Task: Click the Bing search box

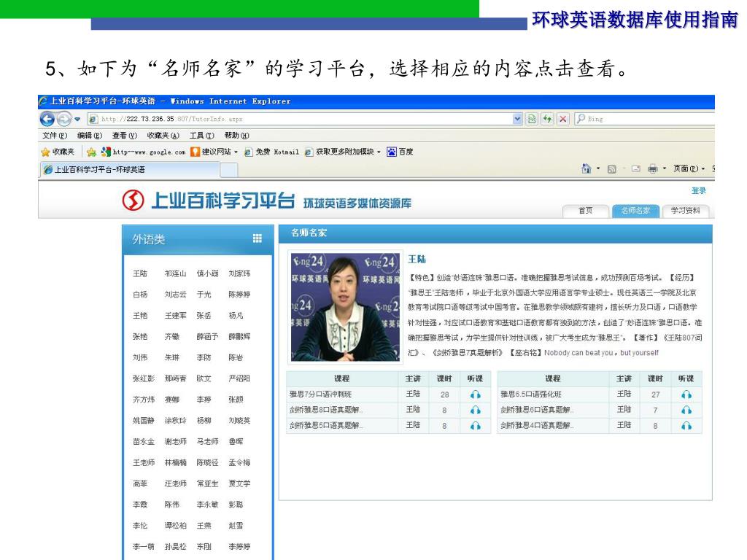Action: click(x=645, y=119)
